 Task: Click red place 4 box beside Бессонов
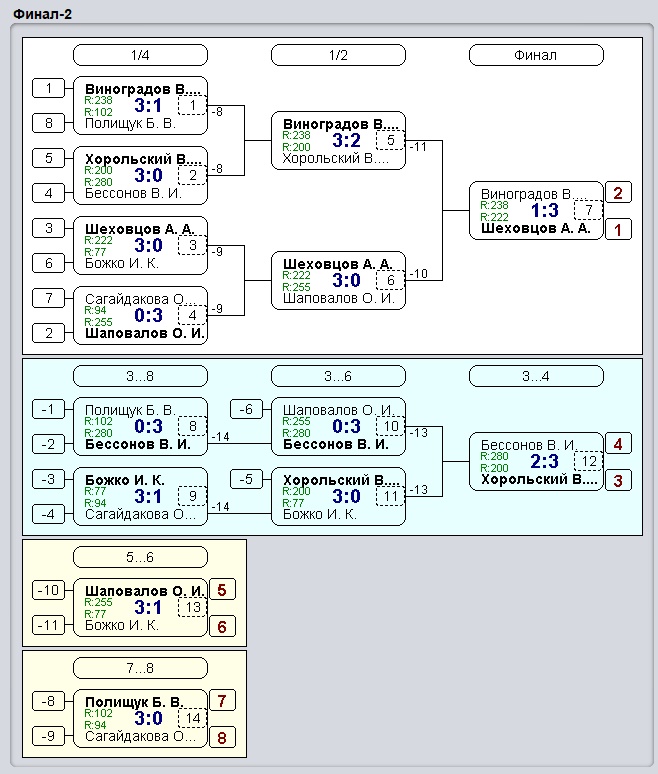click(x=618, y=444)
